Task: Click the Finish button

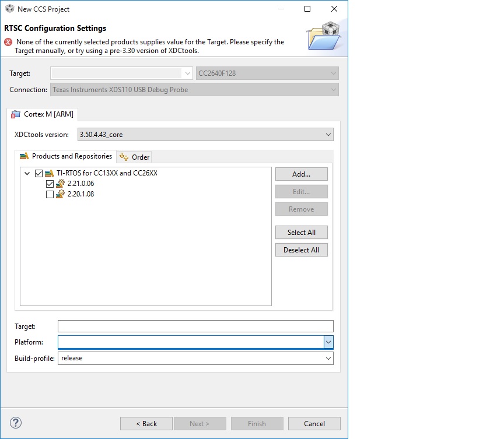Action: (x=257, y=424)
